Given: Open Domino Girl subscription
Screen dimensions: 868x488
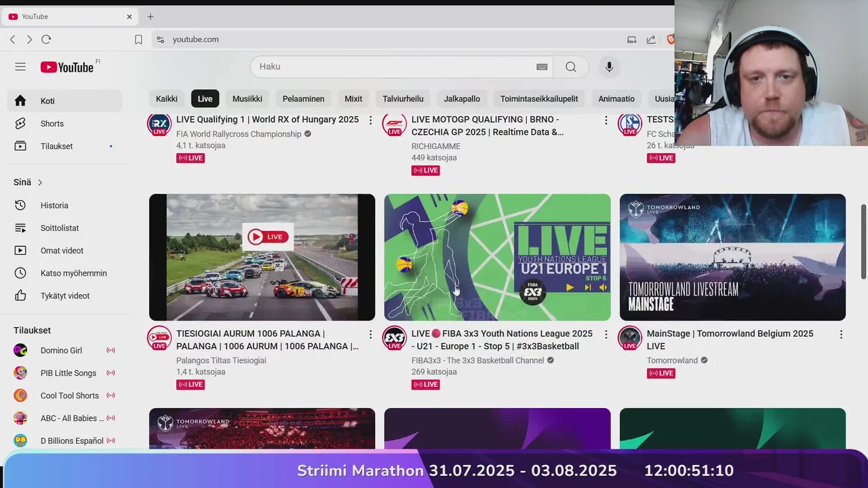Looking at the screenshot, I should click(x=64, y=350).
